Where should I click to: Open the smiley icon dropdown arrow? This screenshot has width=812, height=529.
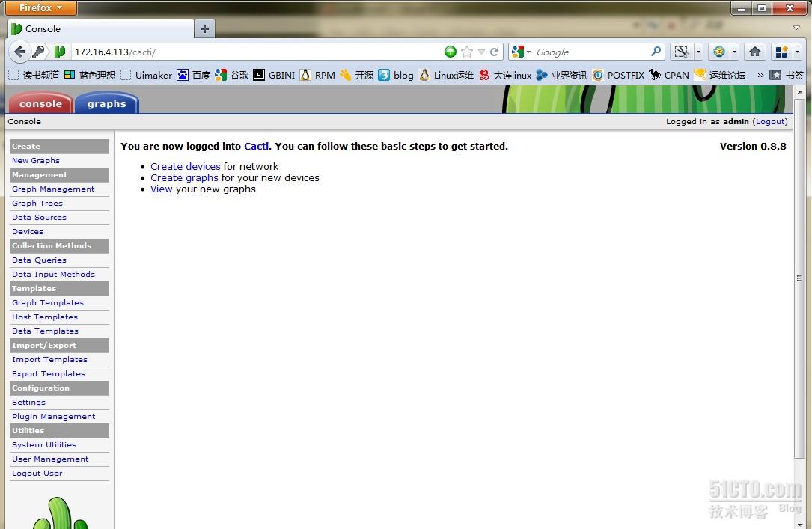coord(734,52)
